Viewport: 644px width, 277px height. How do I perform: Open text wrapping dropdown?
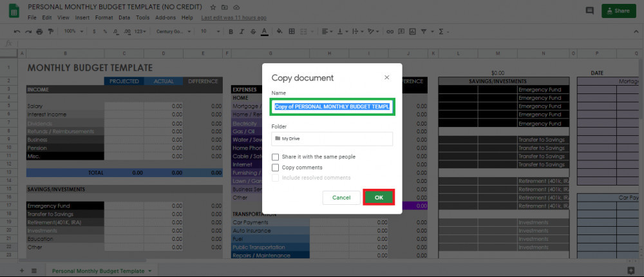[x=357, y=31]
